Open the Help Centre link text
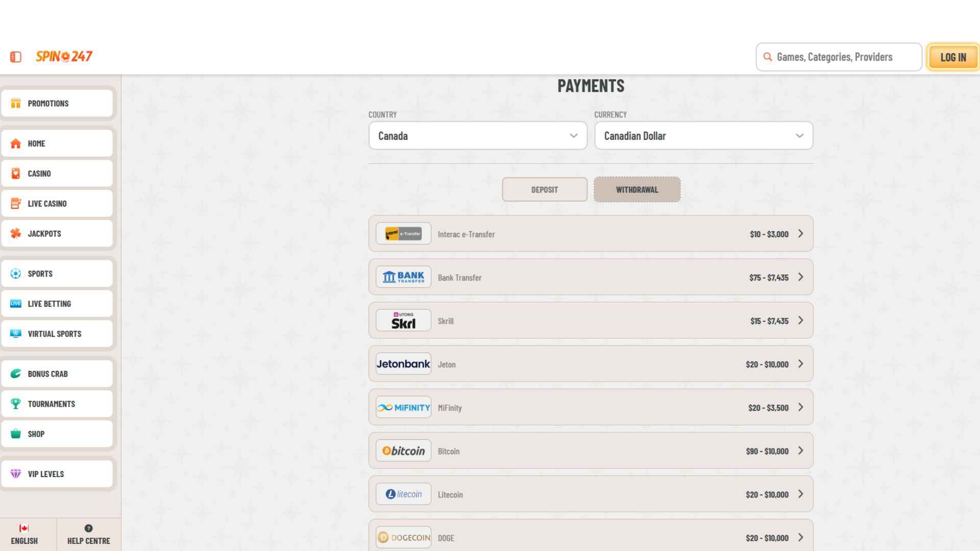This screenshot has width=980, height=551. click(89, 541)
